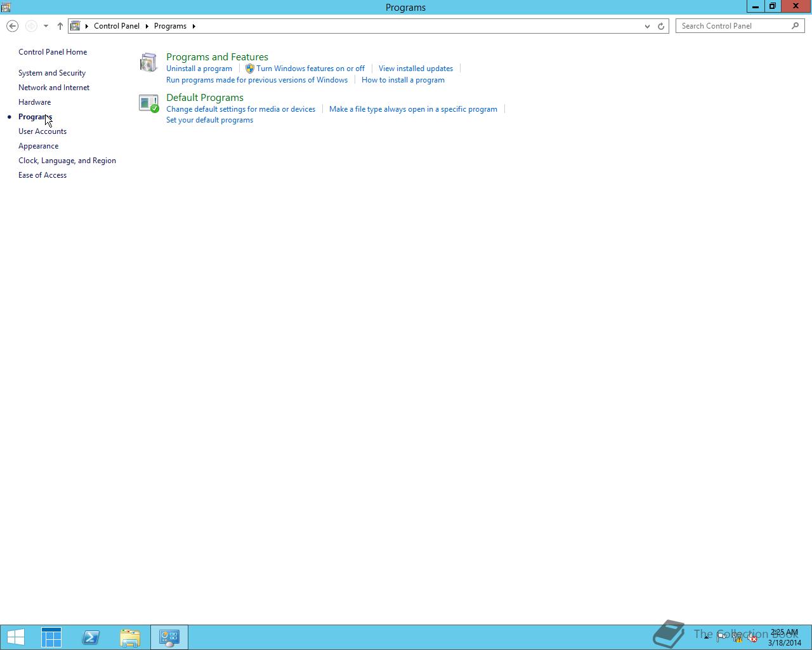Open the Default Programs icon
This screenshot has width=812, height=650.
point(148,103)
